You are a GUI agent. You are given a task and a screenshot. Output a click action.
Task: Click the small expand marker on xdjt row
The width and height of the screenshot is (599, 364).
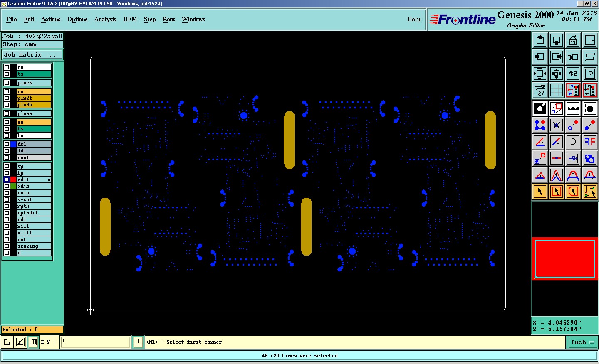click(49, 180)
